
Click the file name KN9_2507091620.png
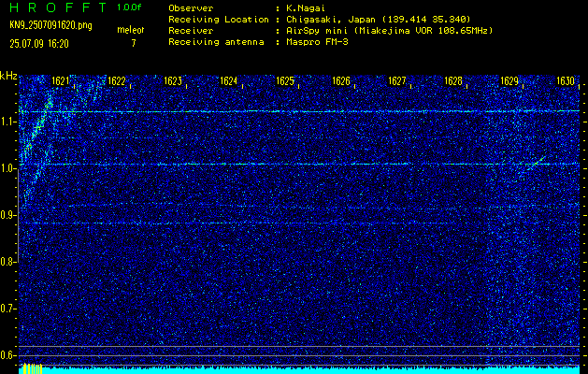pos(50,25)
